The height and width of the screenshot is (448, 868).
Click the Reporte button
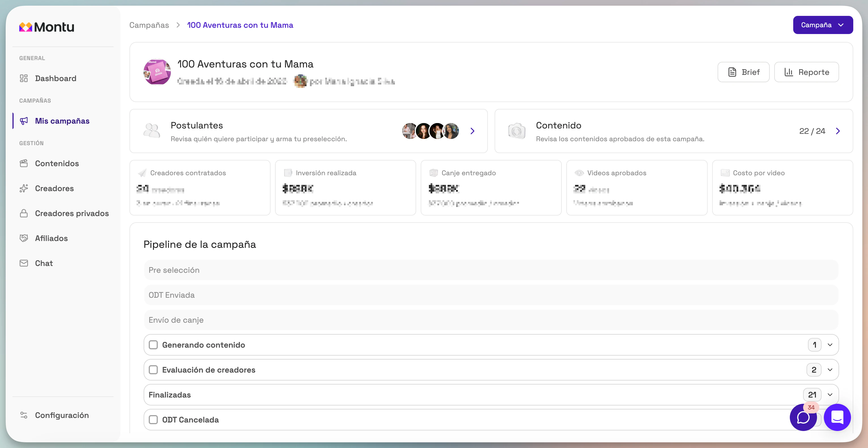click(x=806, y=72)
